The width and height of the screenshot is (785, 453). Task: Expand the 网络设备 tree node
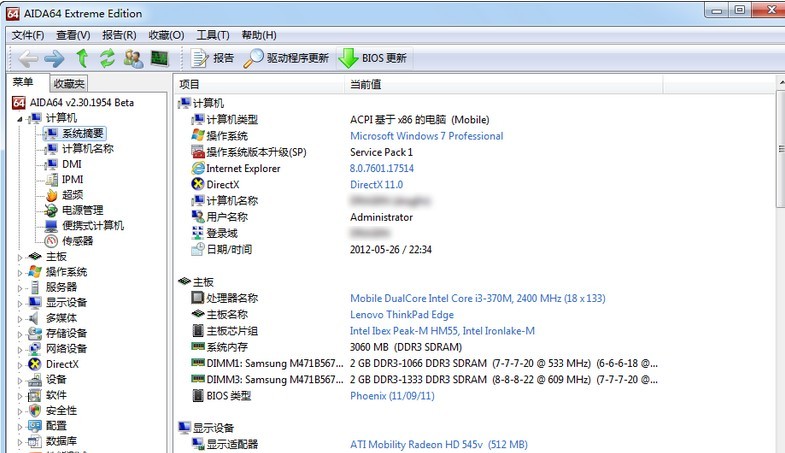pos(20,350)
